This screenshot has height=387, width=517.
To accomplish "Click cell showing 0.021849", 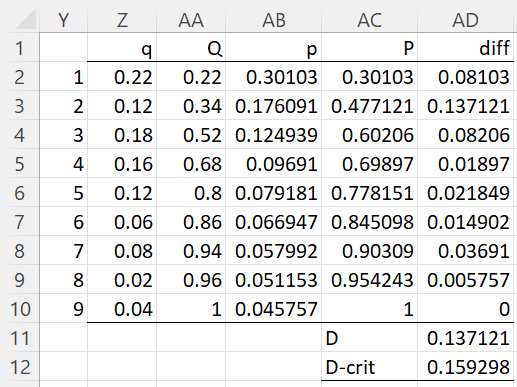I will coord(465,193).
